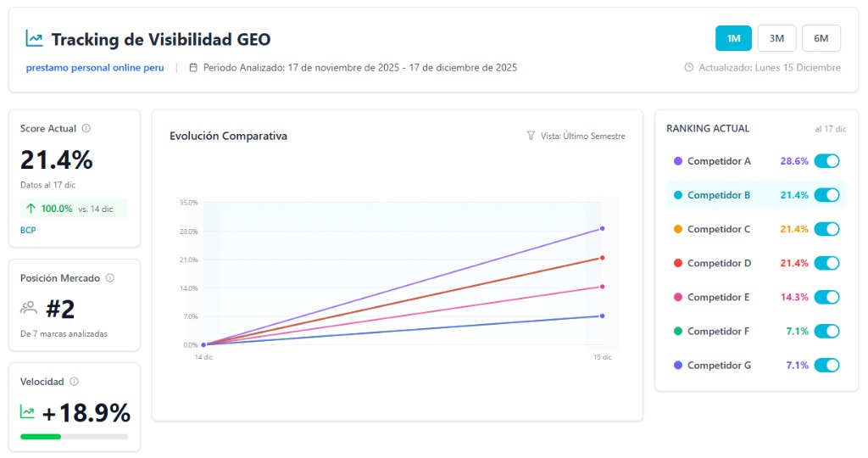Select the highlighted Competidor B row
Image resolution: width=868 pixels, height=458 pixels.
719,195
